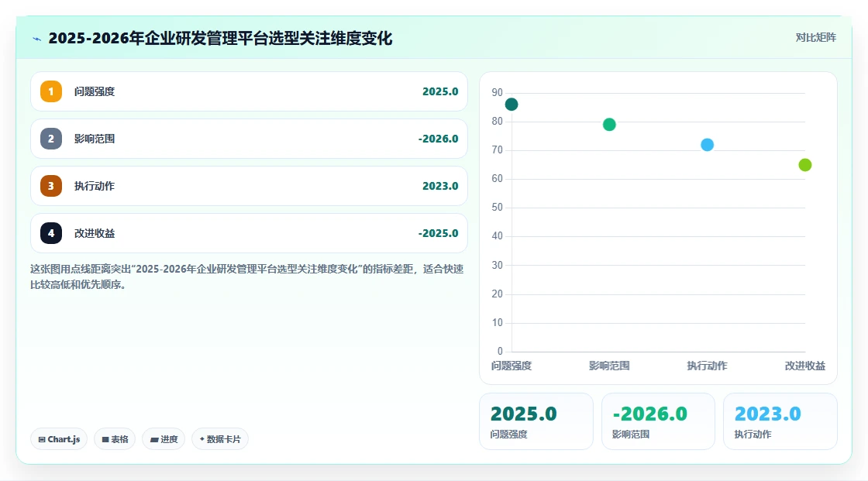
Task: Click the 问题强度 x-axis label
Action: (x=511, y=366)
